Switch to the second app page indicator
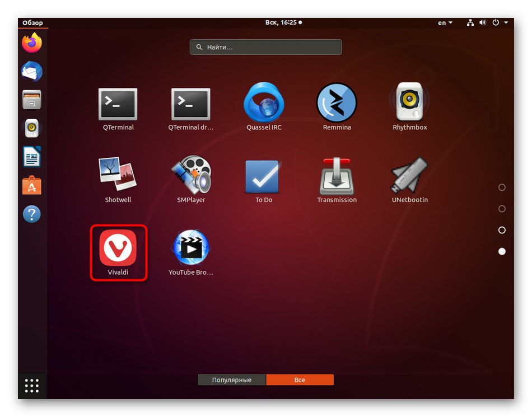Screen dimensions: 532x417 [502, 209]
